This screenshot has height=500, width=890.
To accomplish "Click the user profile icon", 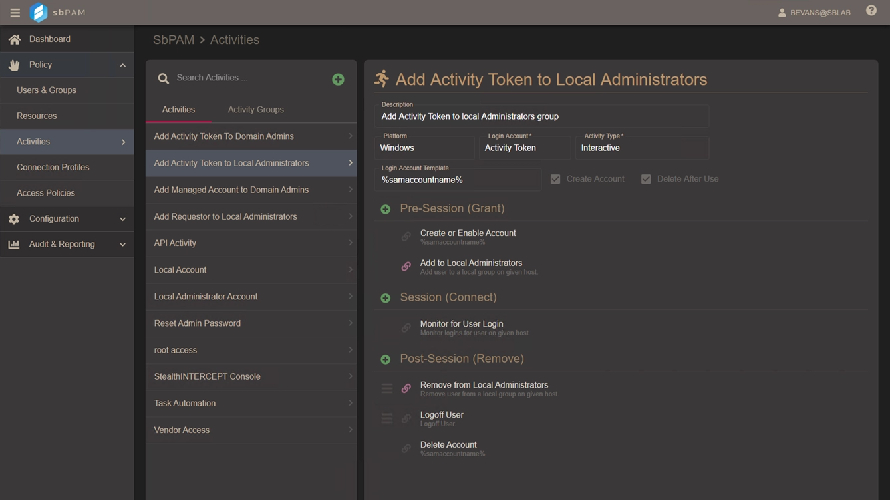I will [782, 12].
